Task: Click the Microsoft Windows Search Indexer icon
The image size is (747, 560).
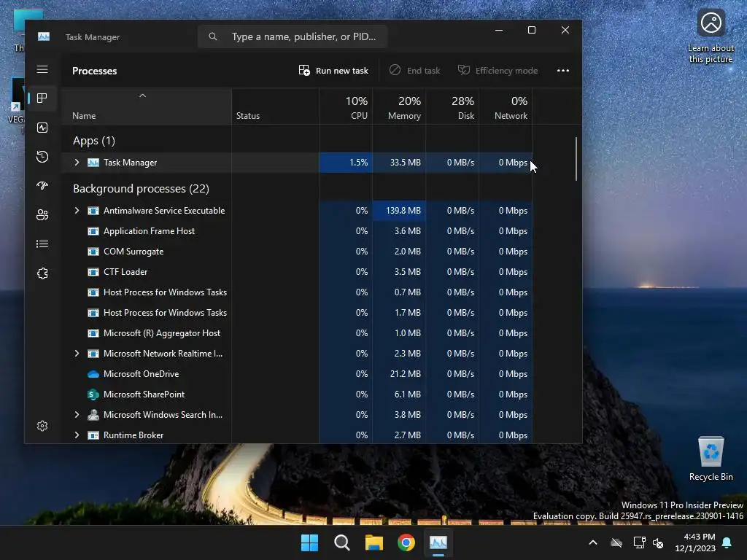Action: 93,415
